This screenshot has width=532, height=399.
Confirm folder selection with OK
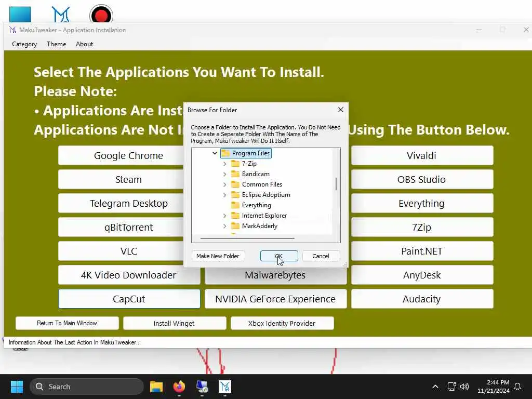pos(279,256)
